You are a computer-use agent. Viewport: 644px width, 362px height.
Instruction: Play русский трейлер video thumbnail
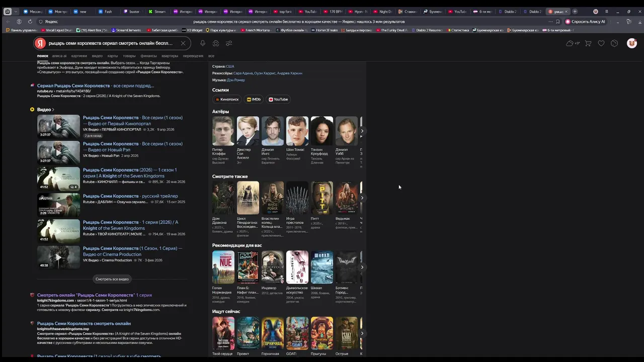58,205
